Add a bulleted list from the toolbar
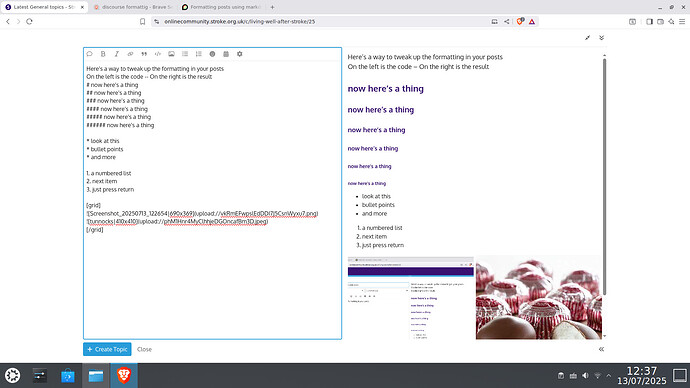Viewport: 690px width, 388px height. (185, 54)
